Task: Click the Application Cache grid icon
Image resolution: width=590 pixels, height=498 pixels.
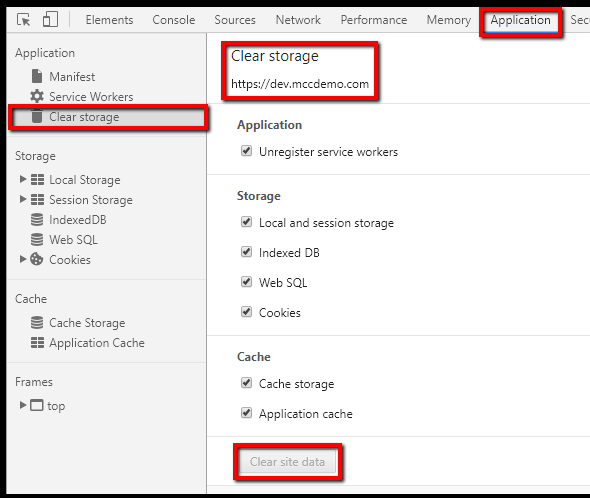Action: (x=37, y=343)
